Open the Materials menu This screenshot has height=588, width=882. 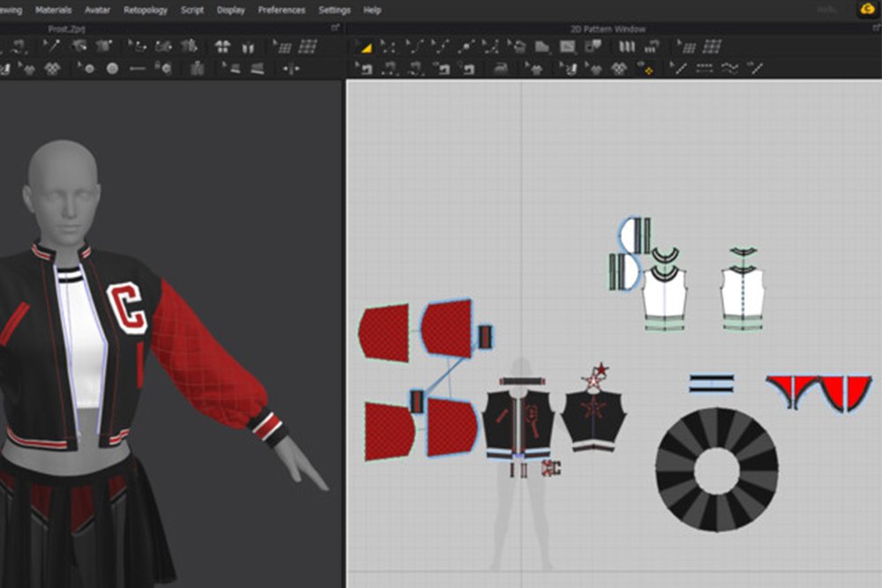[x=53, y=10]
